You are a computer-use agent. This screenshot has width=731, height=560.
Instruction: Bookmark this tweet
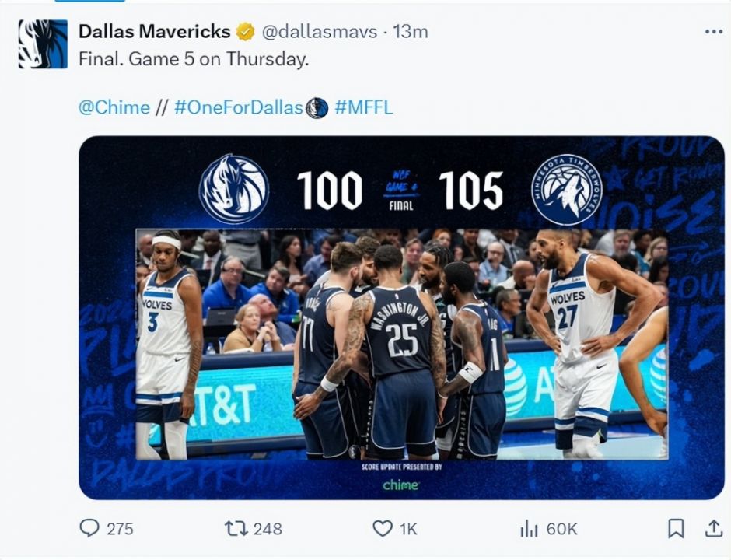click(676, 528)
